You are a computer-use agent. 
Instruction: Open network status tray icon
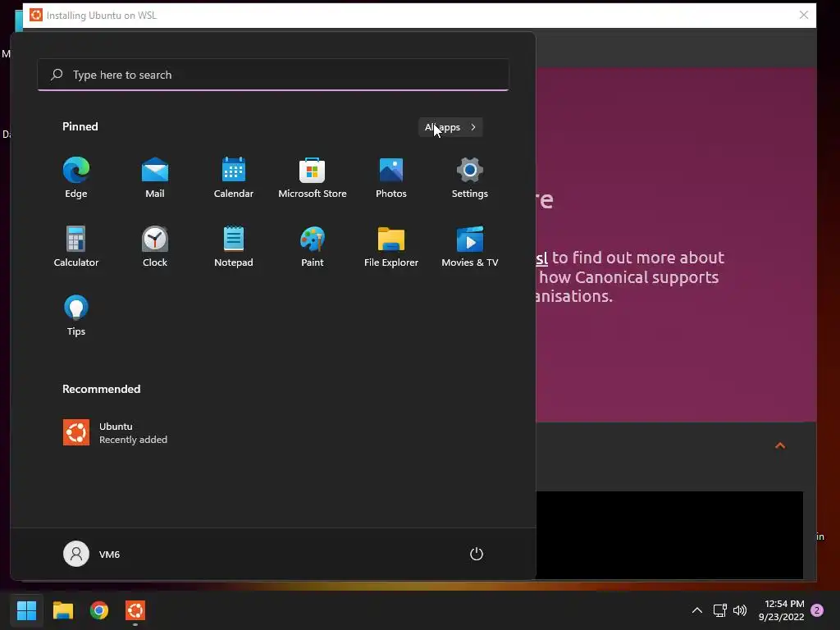tap(720, 610)
